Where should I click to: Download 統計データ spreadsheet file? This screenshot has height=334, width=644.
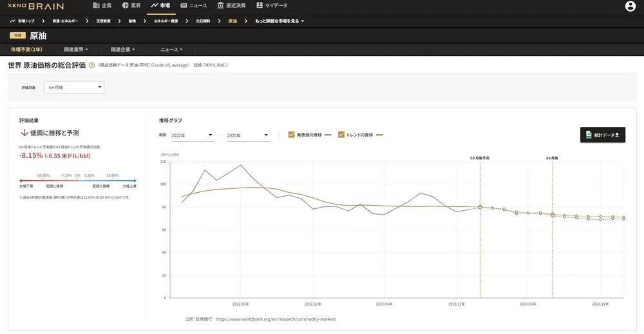[x=603, y=135]
